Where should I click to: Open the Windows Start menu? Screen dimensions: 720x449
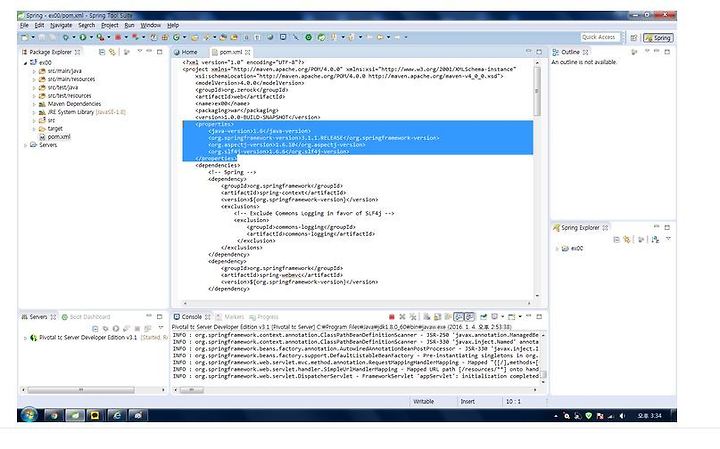coord(28,415)
